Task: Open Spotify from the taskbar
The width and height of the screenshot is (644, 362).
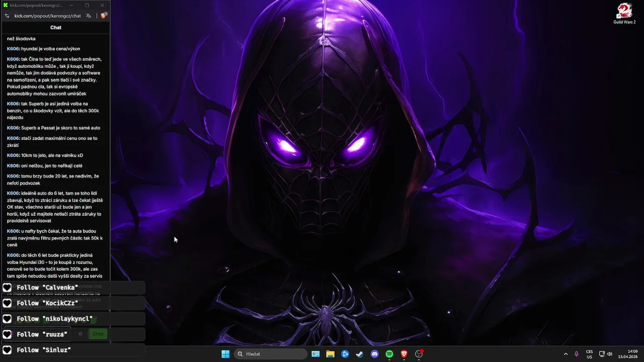Action: (389, 354)
